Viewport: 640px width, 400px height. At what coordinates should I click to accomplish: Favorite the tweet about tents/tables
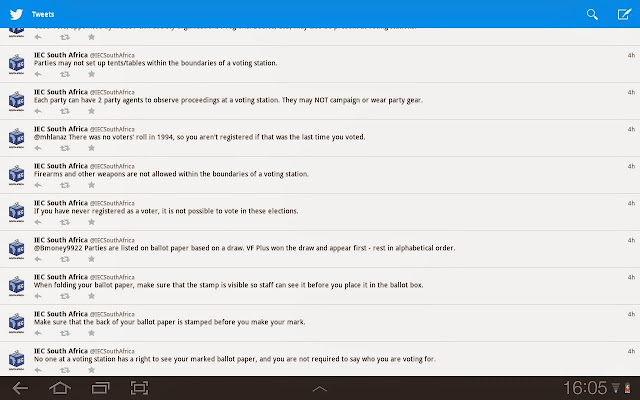tap(91, 74)
